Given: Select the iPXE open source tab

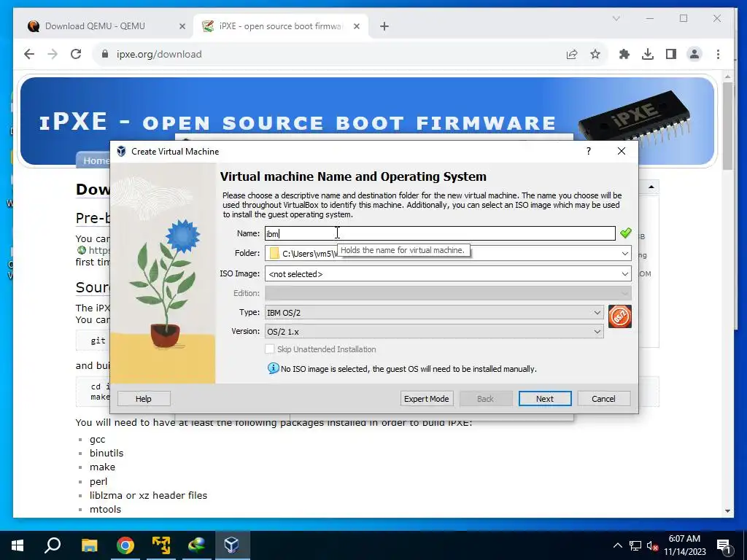Looking at the screenshot, I should coord(281,26).
